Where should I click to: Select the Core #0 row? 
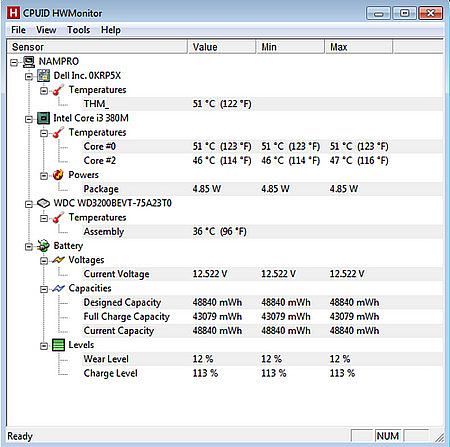(262, 146)
